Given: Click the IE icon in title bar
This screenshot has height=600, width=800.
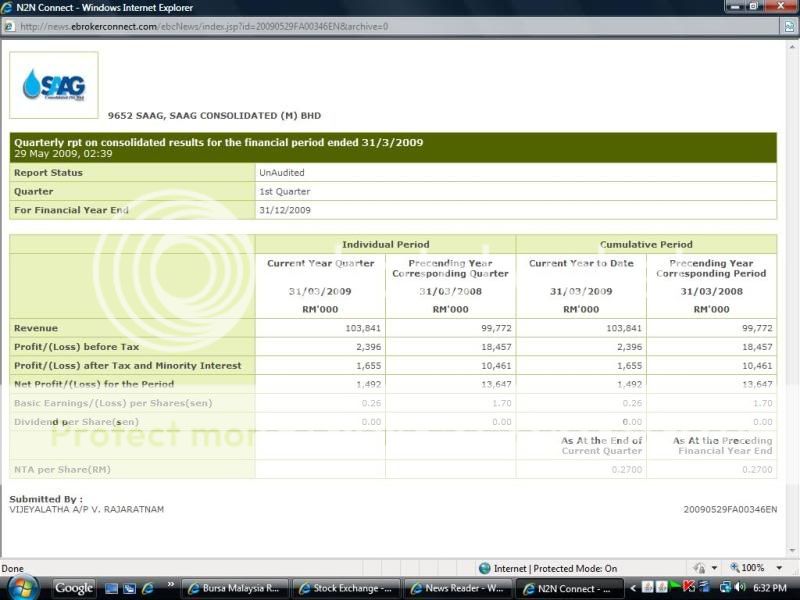Looking at the screenshot, I should pos(8,7).
